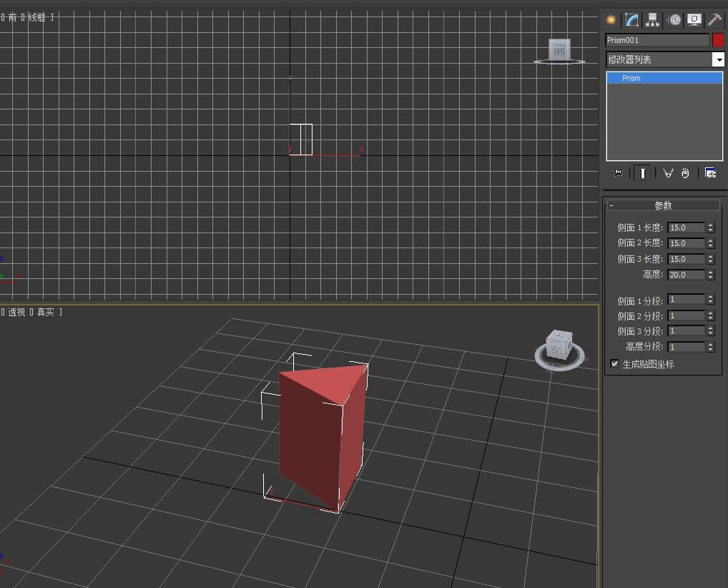
Task: Uncheck 生成贴图坐标 checkbox
Action: tap(614, 364)
